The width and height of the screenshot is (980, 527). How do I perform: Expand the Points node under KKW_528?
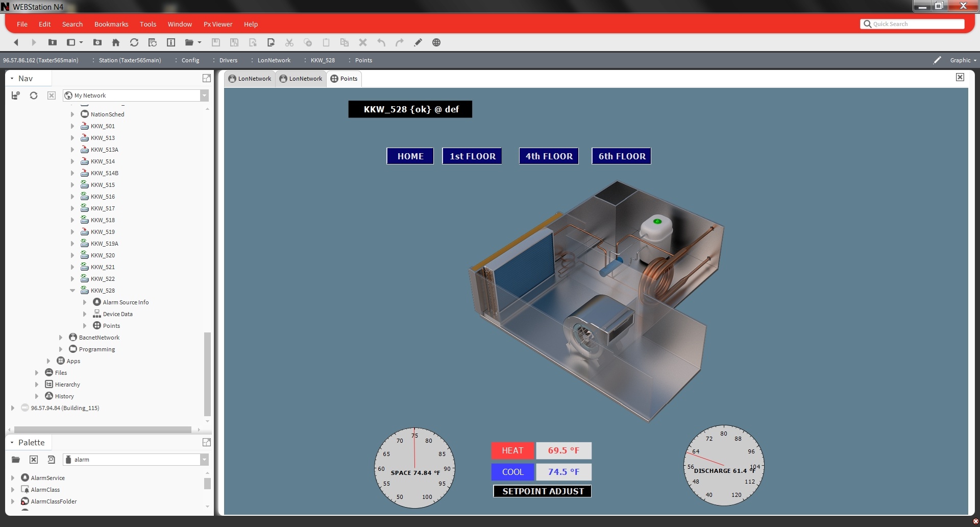[x=85, y=326]
